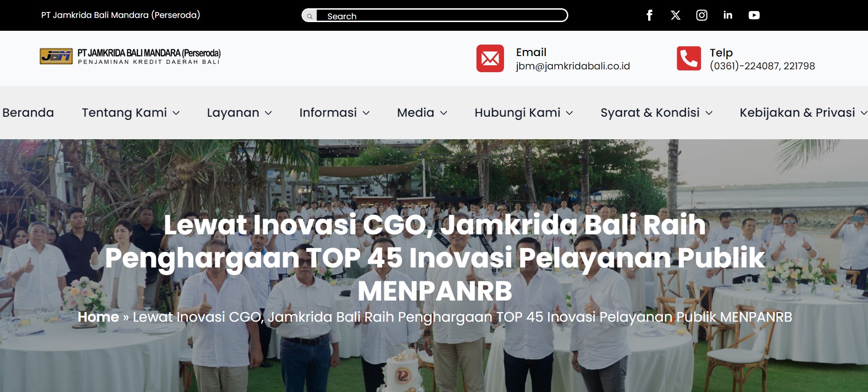This screenshot has height=392, width=868.
Task: Expand the Tentang Kami chevron arrow
Action: coord(176,113)
